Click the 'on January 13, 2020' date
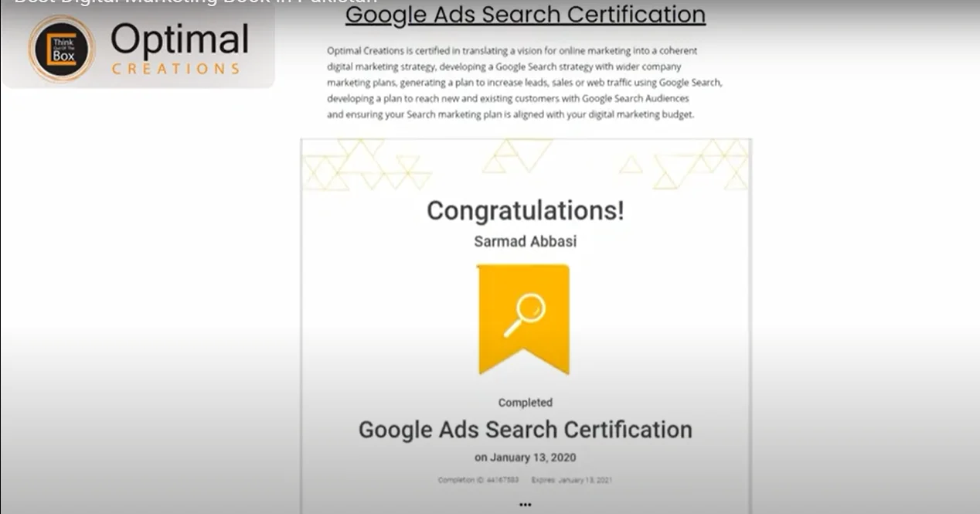 click(x=525, y=457)
